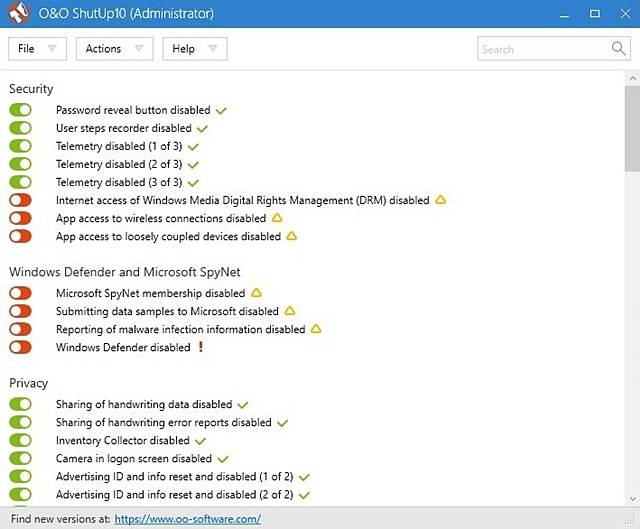
Task: Turn off Telemetry disabled (3 of 3) switch
Action: click(20, 182)
